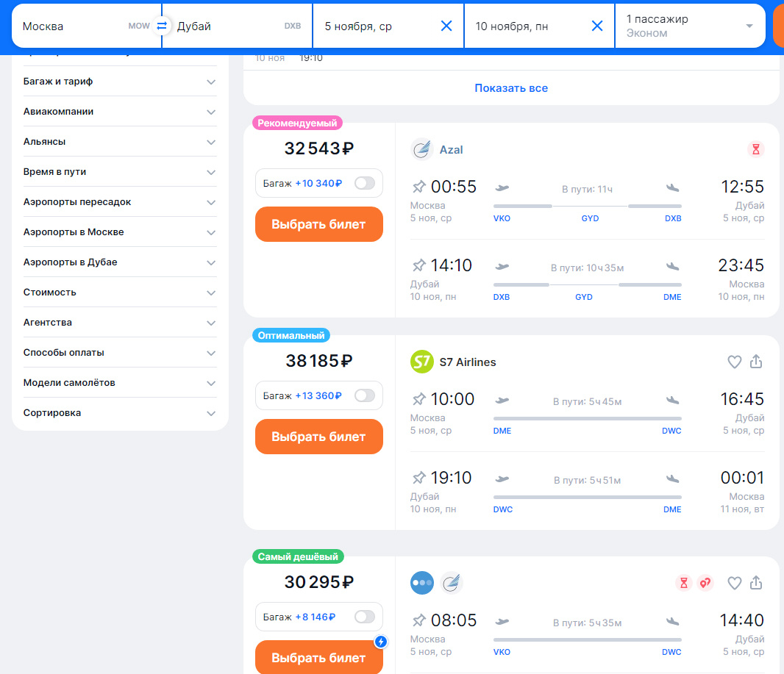
Task: Click the DWC arrival code on the 10:00 flight
Action: click(x=671, y=431)
